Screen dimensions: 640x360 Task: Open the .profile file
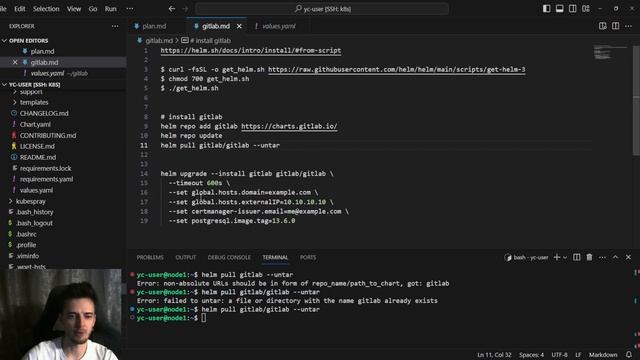coord(26,245)
